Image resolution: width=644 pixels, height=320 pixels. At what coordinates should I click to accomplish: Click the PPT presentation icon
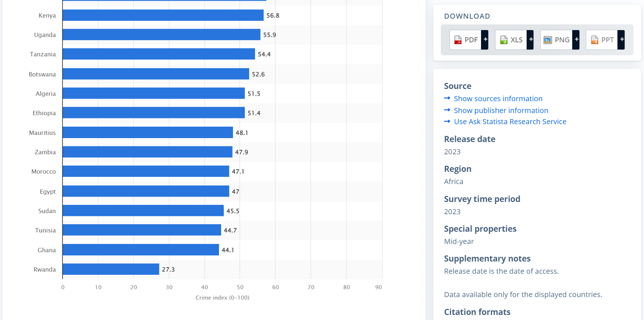coord(594,40)
